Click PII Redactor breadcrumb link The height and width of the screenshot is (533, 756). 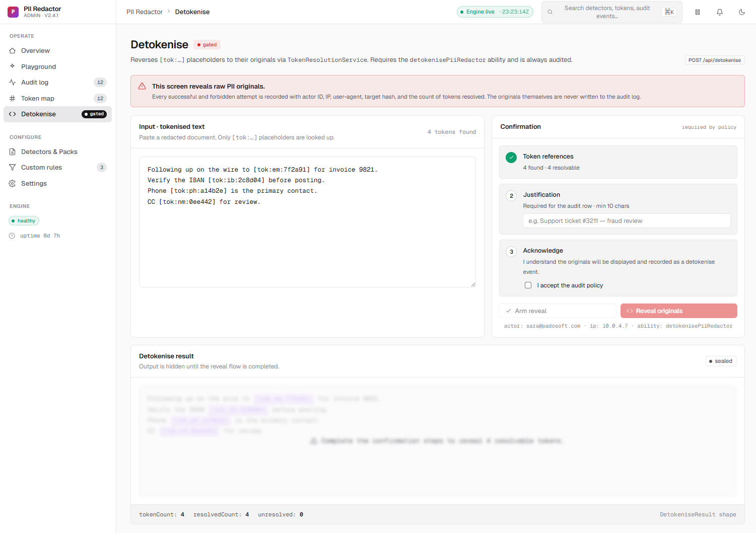145,12
